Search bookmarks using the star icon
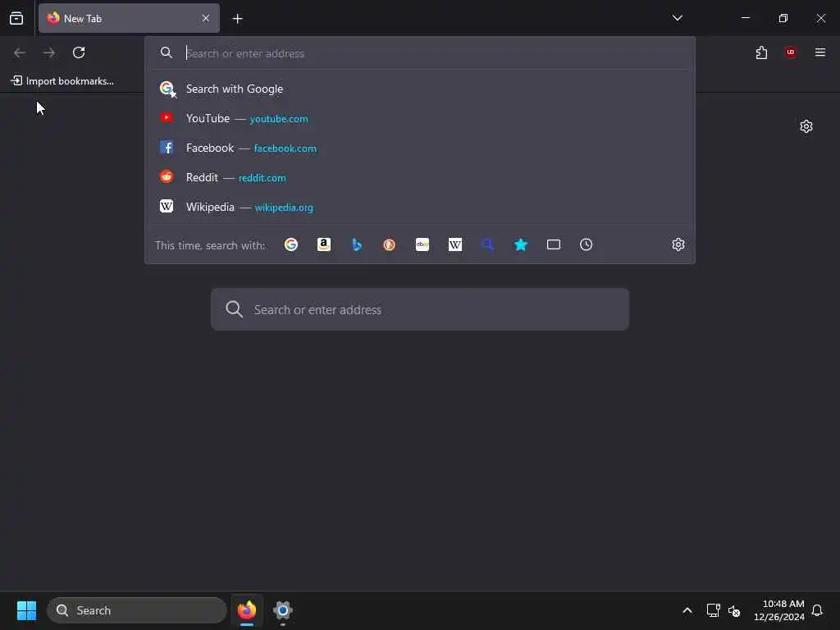Image resolution: width=840 pixels, height=630 pixels. point(521,244)
